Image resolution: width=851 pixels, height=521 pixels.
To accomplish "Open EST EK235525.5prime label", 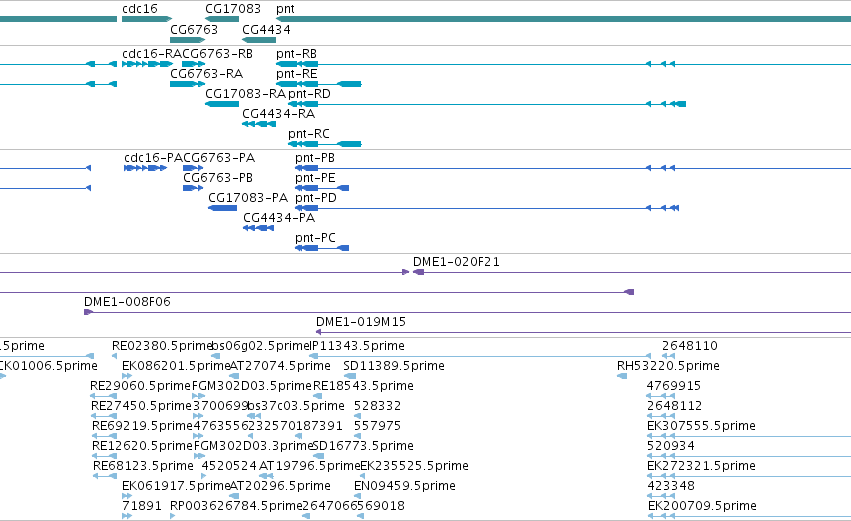I will click(x=414, y=467).
